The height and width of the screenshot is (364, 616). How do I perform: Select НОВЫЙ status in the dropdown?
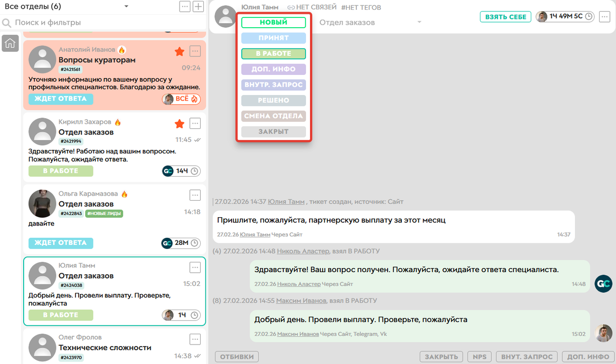click(x=274, y=23)
